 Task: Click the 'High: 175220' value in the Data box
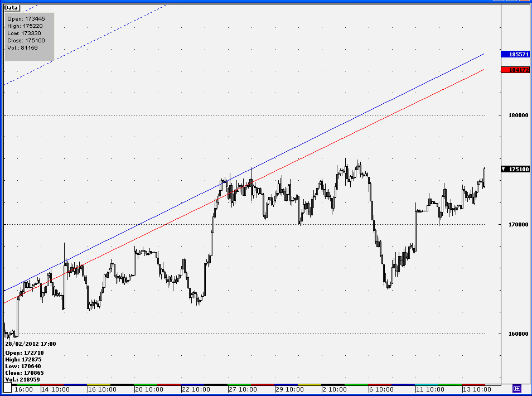click(x=25, y=26)
